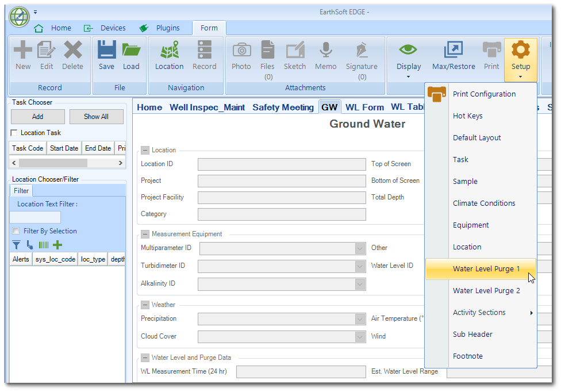The width and height of the screenshot is (561, 392).
Task: Enable the Location Task checkbox
Action: pyautogui.click(x=13, y=132)
